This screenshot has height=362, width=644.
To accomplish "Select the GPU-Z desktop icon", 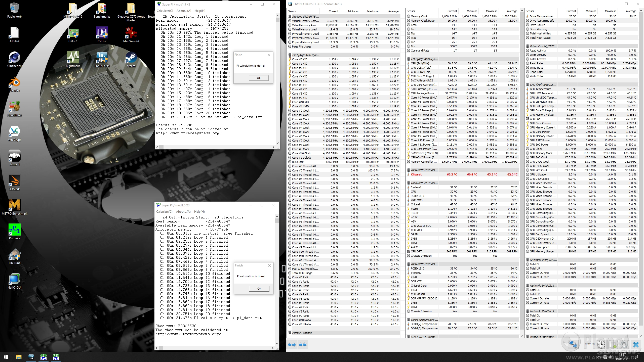I will pos(73,35).
